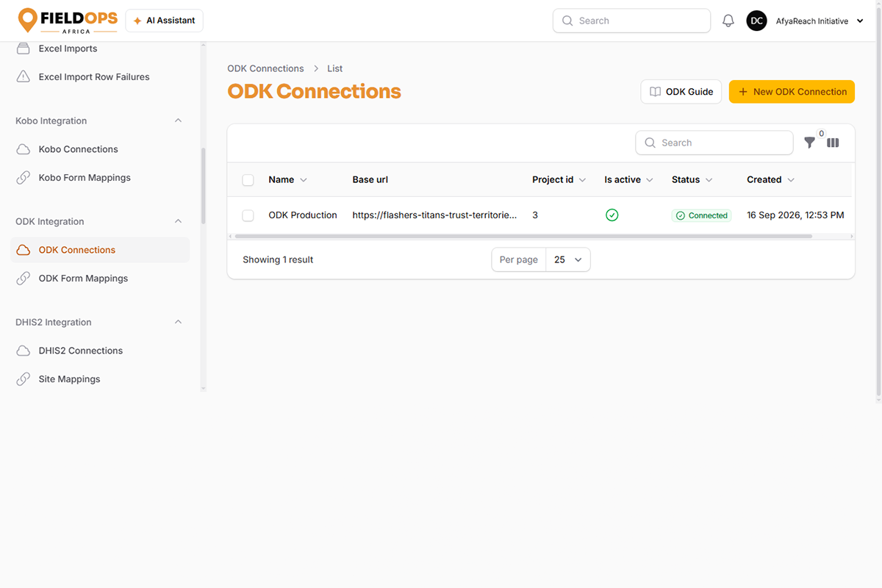Click the table horizontal scrollbar
The height and width of the screenshot is (588, 882).
coord(523,237)
